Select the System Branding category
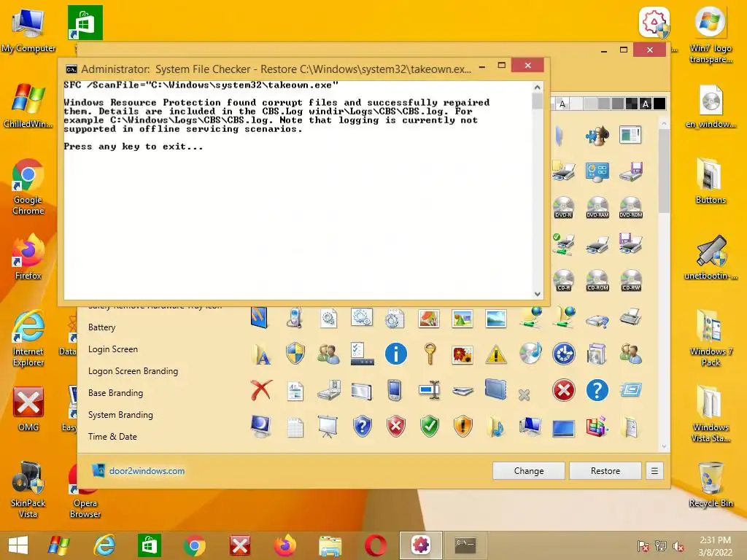Image resolution: width=747 pixels, height=560 pixels. coord(120,415)
